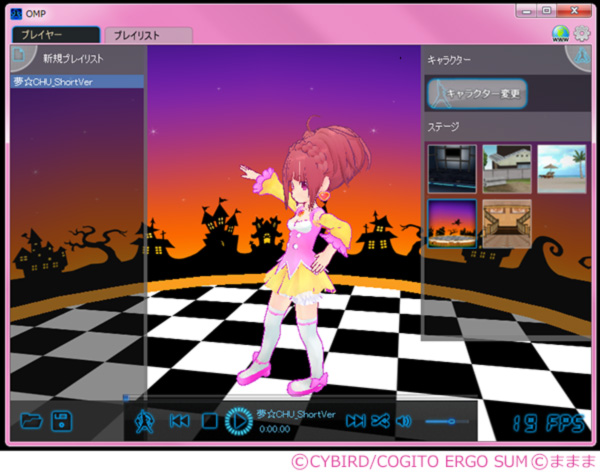
Task: Click the open folder icon
Action: [x=31, y=421]
